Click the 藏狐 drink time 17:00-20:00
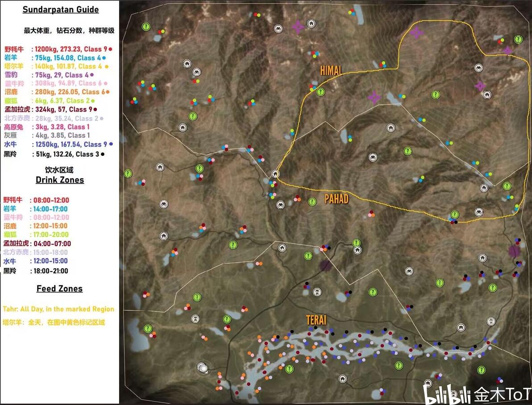Viewport: 532px width, 405px height. (x=51, y=234)
